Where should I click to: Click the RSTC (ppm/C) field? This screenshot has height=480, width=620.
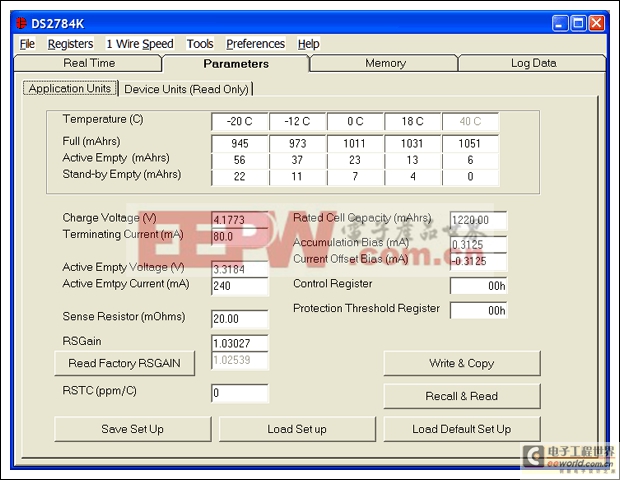240,393
